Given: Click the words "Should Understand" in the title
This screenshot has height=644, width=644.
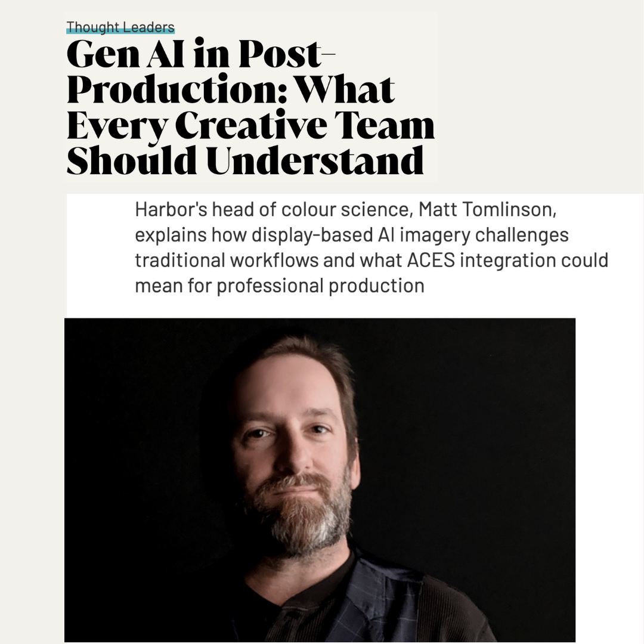Looking at the screenshot, I should 245,160.
